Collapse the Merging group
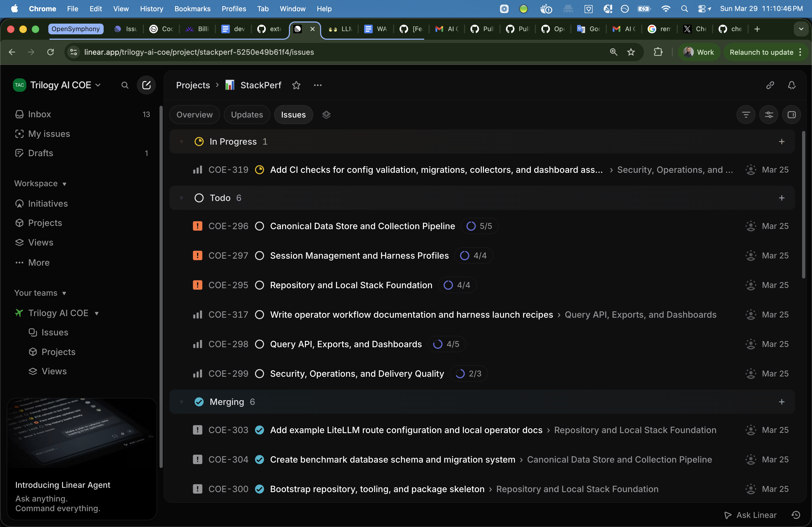Viewport: 812px width, 527px height. pos(182,402)
